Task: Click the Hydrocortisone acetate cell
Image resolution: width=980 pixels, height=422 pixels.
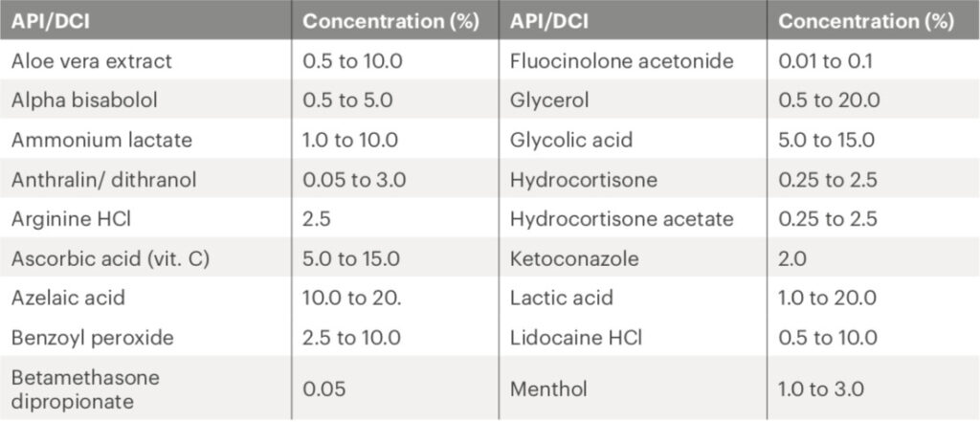Action: click(x=621, y=219)
